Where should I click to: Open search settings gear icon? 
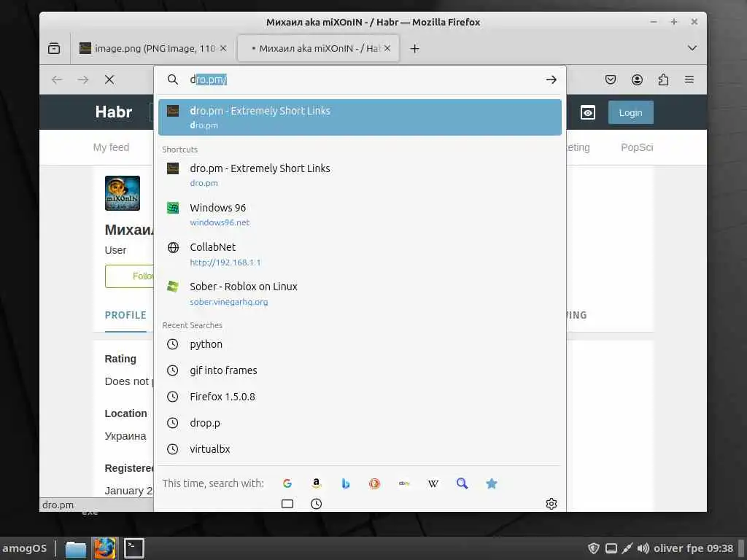click(x=551, y=504)
